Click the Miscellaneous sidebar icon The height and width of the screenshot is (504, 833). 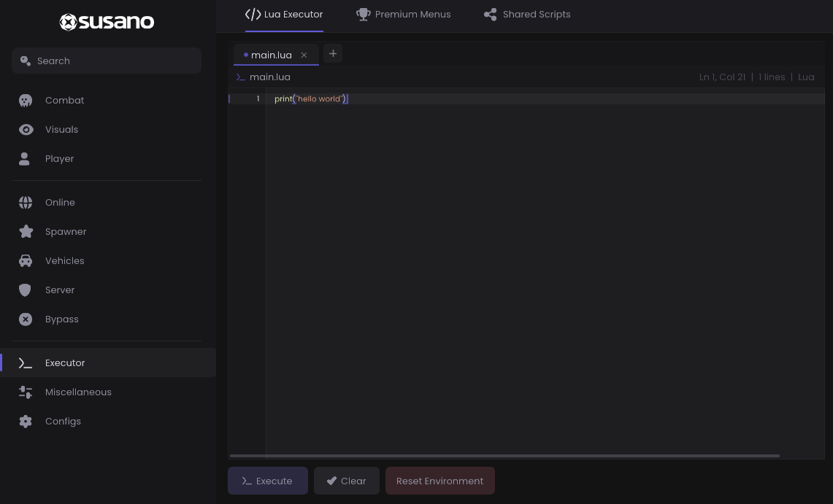click(26, 392)
